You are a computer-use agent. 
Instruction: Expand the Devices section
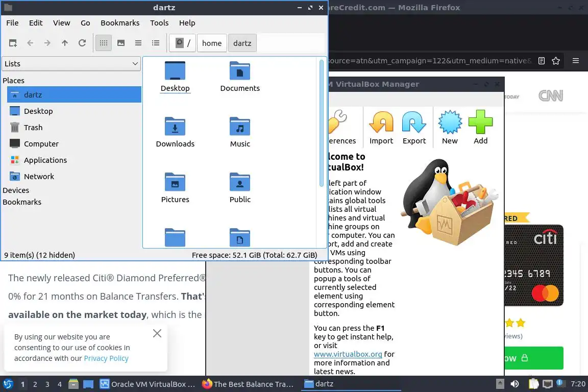[16, 190]
